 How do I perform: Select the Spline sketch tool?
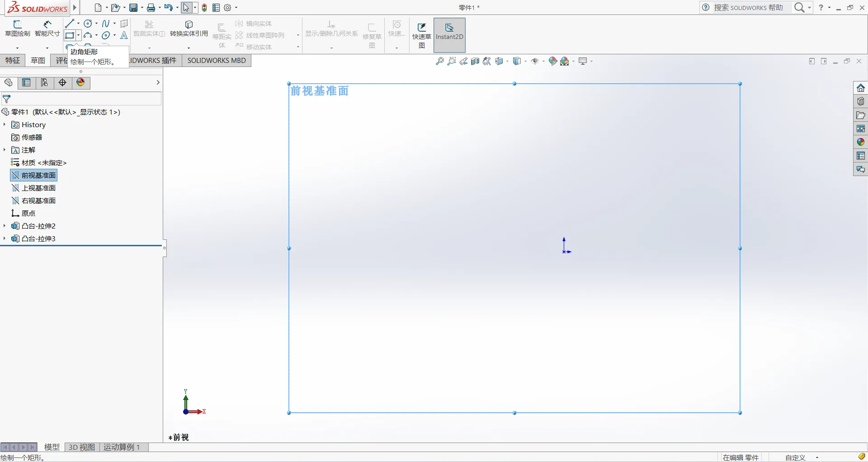[x=106, y=24]
